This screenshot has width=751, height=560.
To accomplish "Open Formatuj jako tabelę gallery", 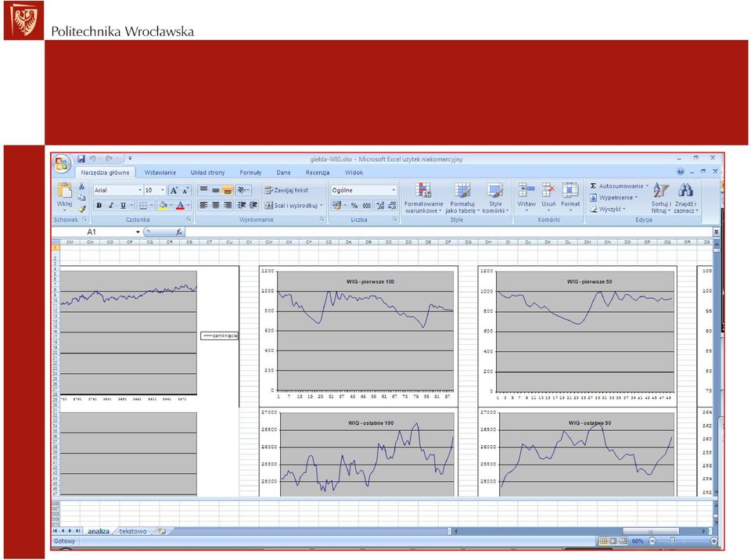I will pos(462,198).
